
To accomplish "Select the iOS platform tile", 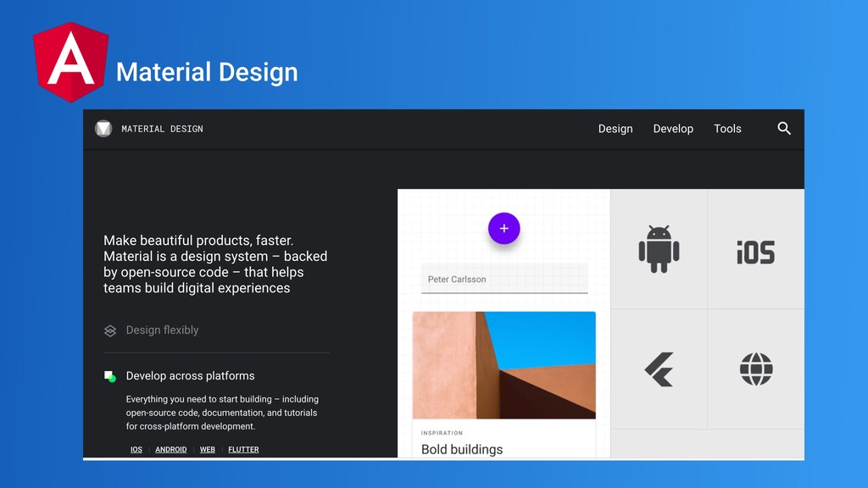I will (x=755, y=249).
